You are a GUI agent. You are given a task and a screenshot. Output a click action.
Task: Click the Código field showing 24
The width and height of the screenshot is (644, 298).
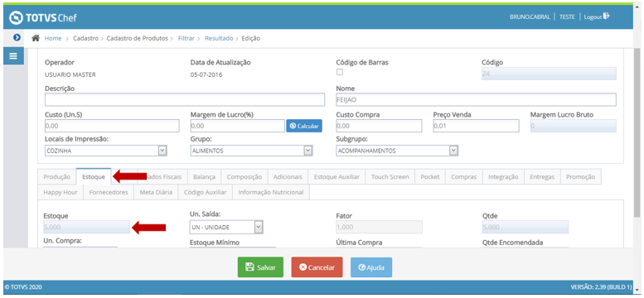click(x=550, y=74)
